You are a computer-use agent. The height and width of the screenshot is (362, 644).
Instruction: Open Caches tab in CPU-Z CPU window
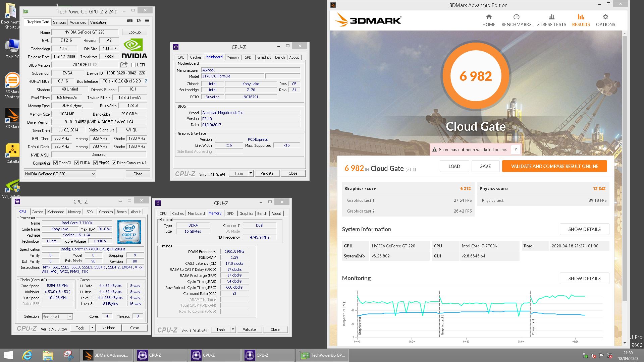coord(38,212)
